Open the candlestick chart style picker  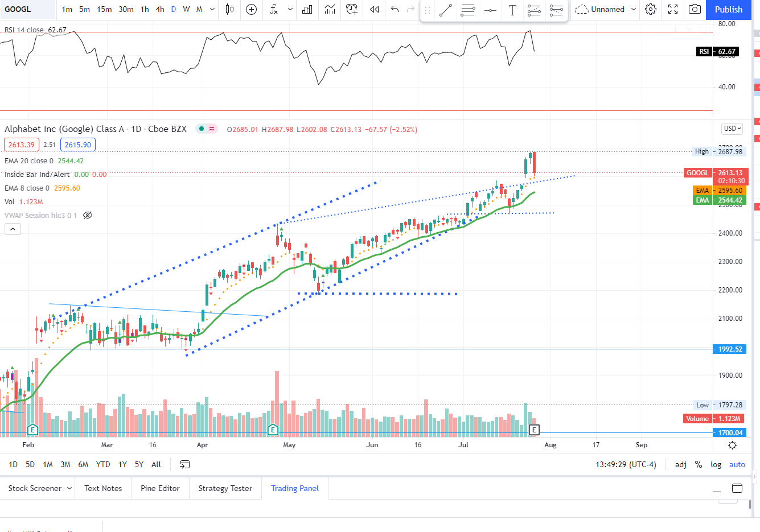click(x=229, y=9)
